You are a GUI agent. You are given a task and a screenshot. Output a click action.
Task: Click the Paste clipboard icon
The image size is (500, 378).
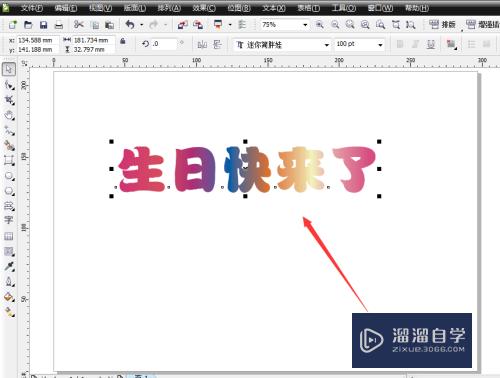pos(109,25)
